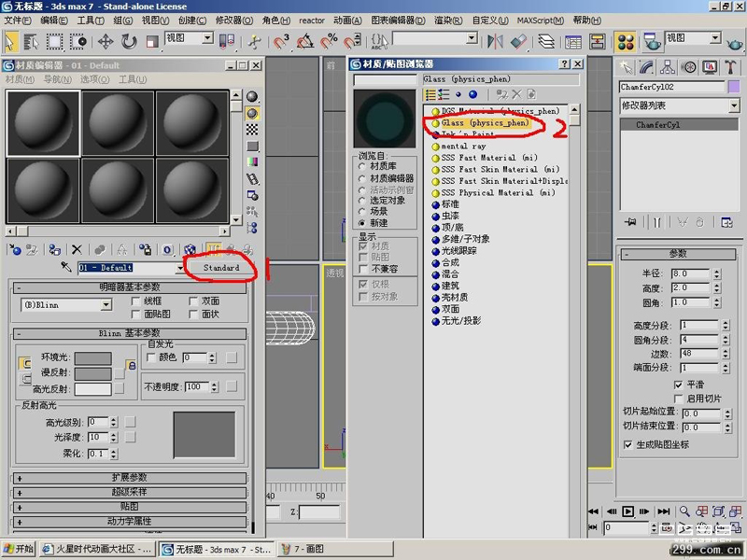
Task: Open the Modify panel tab icon
Action: click(x=646, y=67)
